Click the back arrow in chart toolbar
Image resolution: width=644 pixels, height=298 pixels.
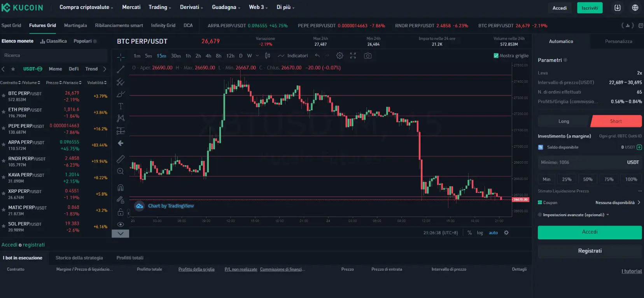pos(121,143)
